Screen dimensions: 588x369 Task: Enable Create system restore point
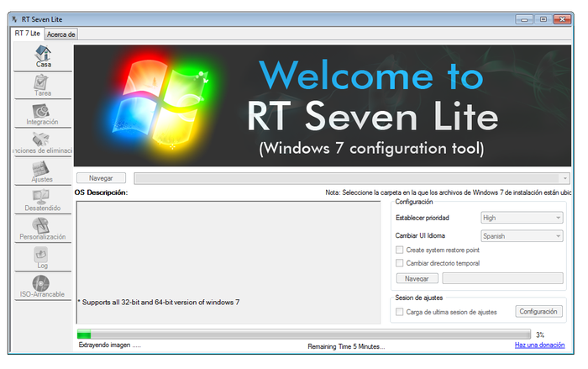pyautogui.click(x=399, y=250)
